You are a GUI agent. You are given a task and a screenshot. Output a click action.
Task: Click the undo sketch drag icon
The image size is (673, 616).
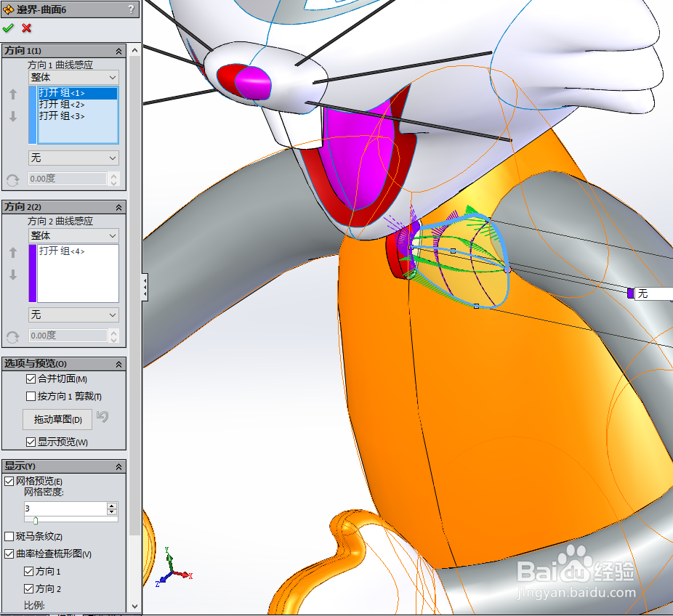point(102,416)
